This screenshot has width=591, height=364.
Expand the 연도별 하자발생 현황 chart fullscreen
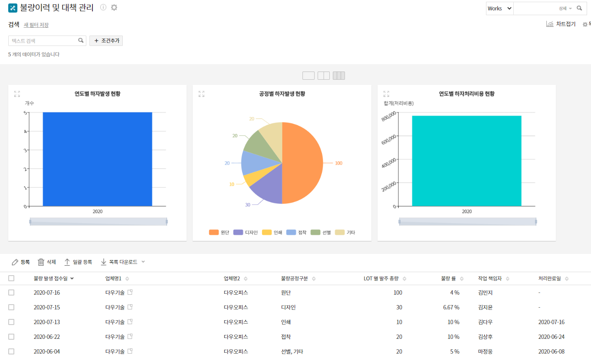coord(17,94)
